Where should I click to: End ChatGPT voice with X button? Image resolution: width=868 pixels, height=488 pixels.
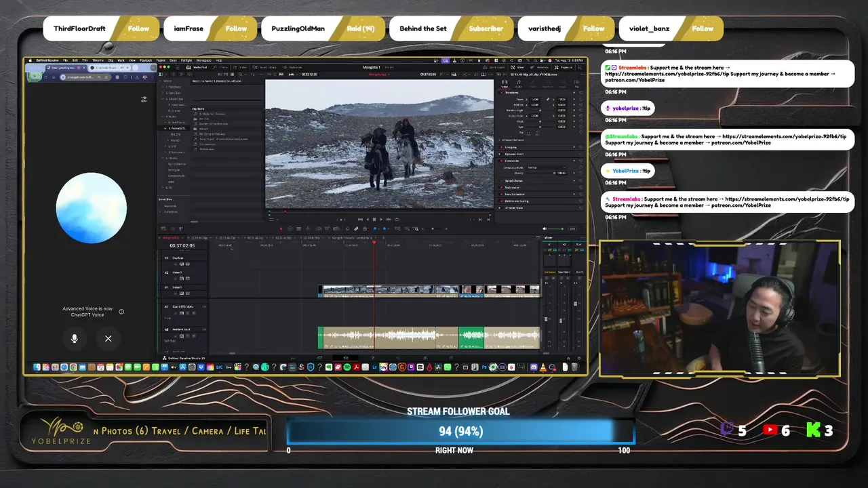click(x=108, y=338)
